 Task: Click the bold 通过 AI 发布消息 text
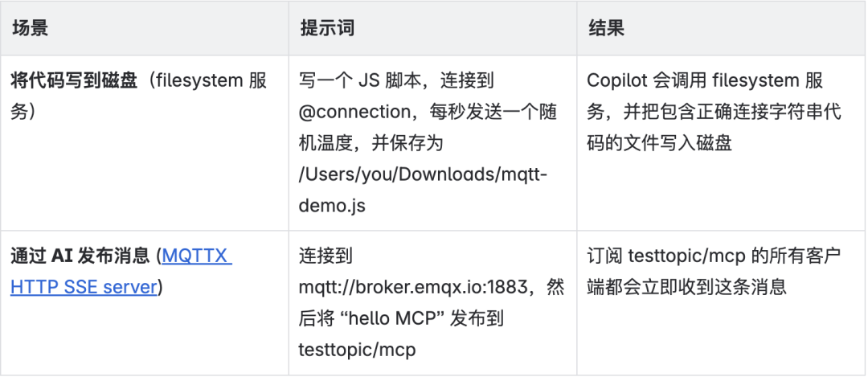[x=80, y=256]
